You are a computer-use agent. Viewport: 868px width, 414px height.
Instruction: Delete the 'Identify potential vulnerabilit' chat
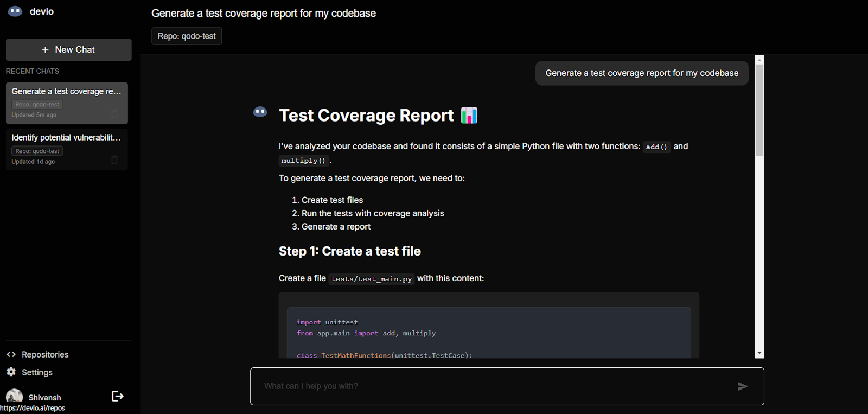[114, 160]
